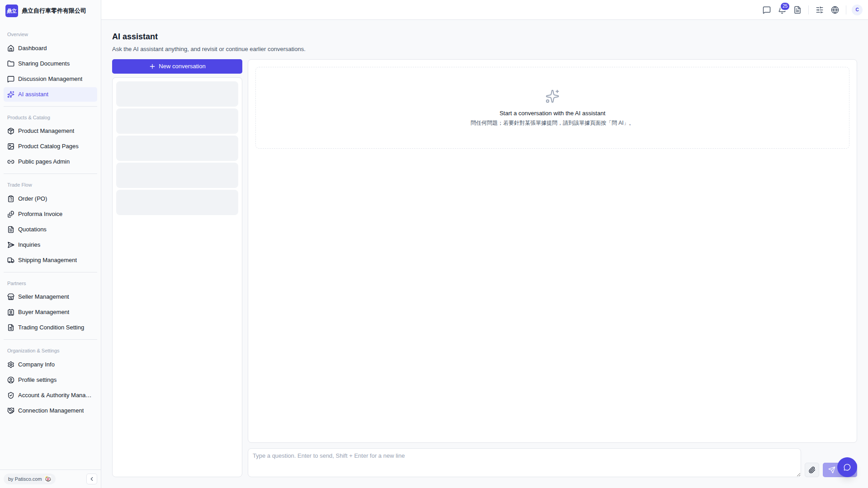Open the user avatar menu
This screenshot has height=488, width=868.
[857, 10]
